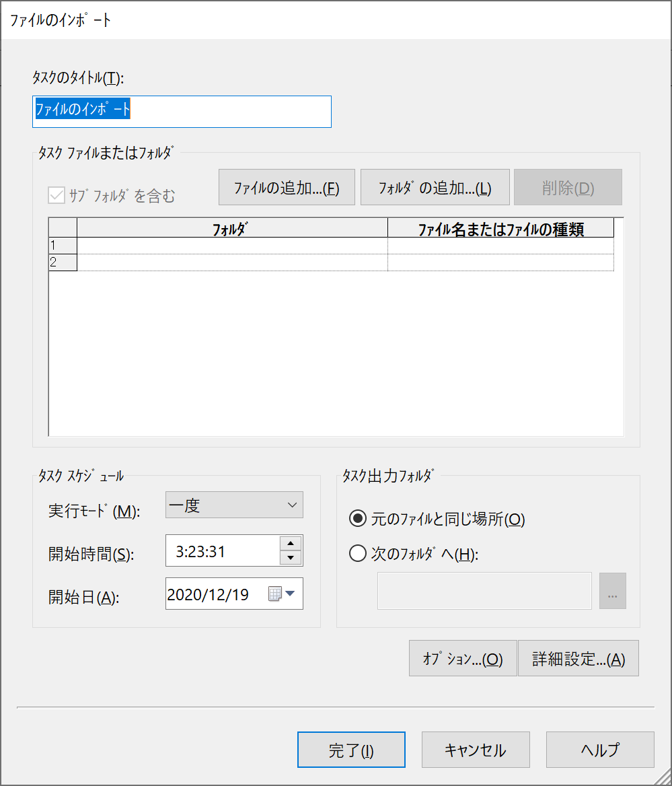
Task: Click the calendar icon in start date field
Action: point(274,594)
